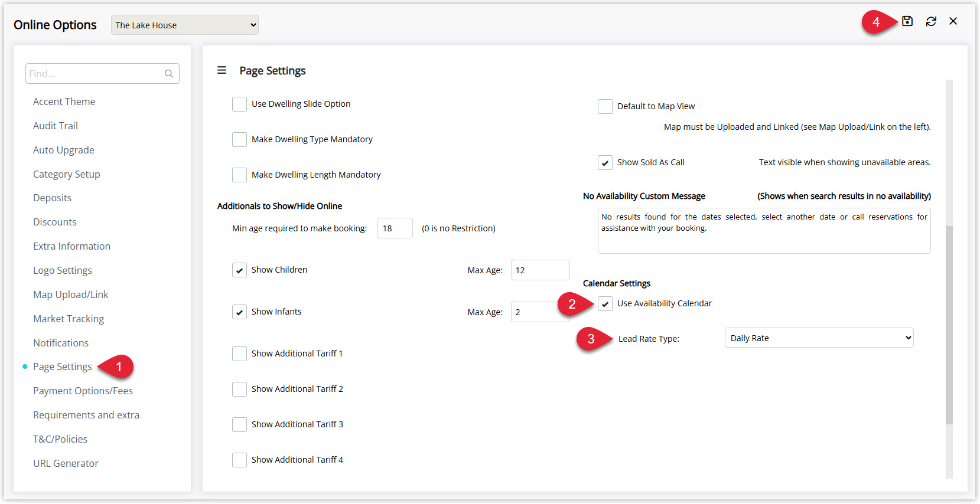Close the Online Options window
Screen dimensions: 980x504
coord(953,21)
